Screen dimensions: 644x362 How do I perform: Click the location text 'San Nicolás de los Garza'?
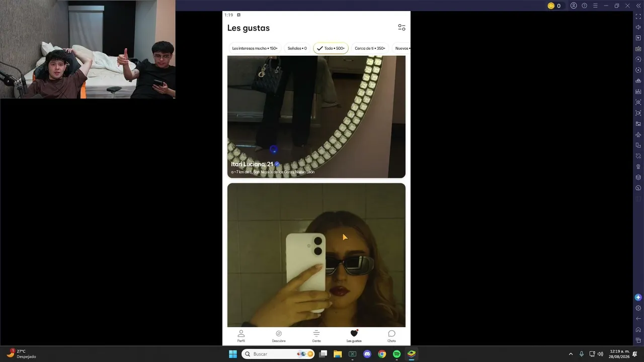[273, 172]
